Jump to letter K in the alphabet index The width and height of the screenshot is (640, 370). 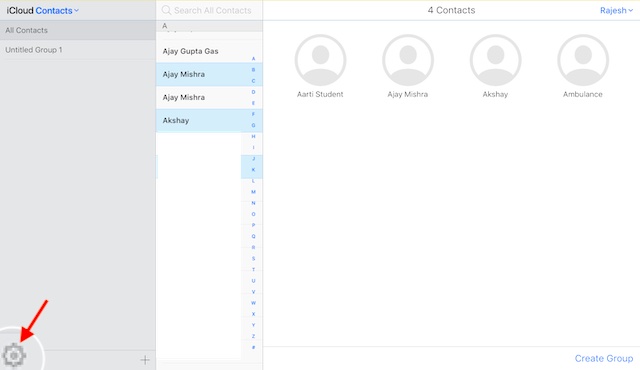253,170
